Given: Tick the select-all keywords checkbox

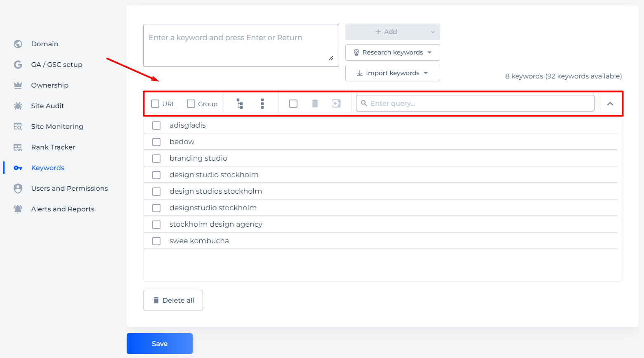Looking at the screenshot, I should 293,104.
